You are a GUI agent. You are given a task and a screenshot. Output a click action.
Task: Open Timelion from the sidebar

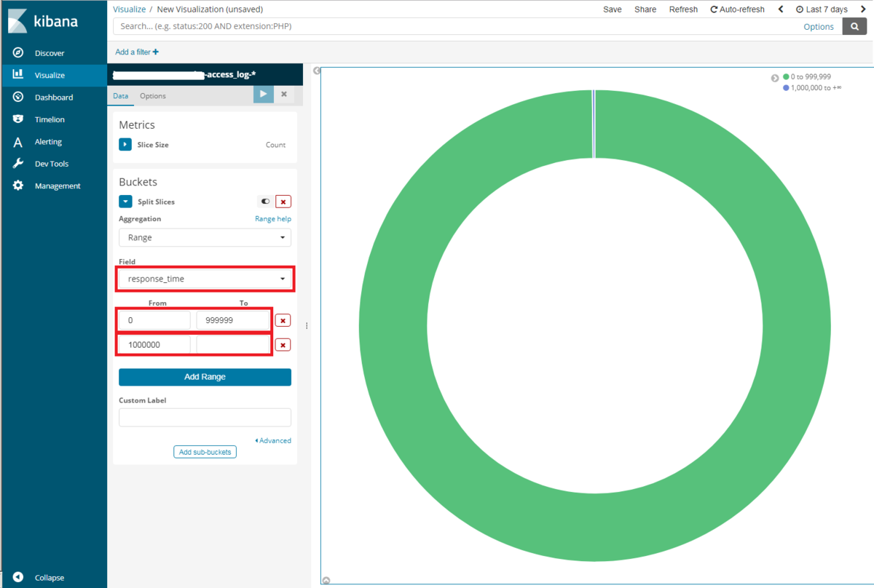pos(50,119)
